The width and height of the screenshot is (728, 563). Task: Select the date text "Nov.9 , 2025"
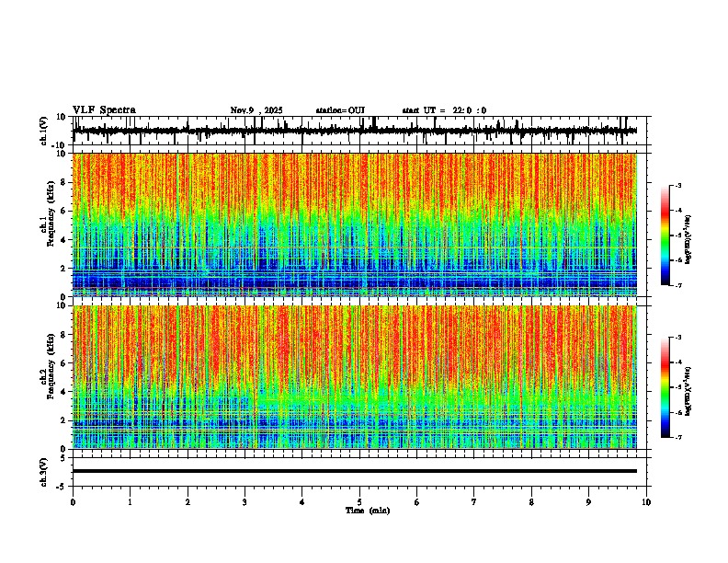[x=256, y=110]
